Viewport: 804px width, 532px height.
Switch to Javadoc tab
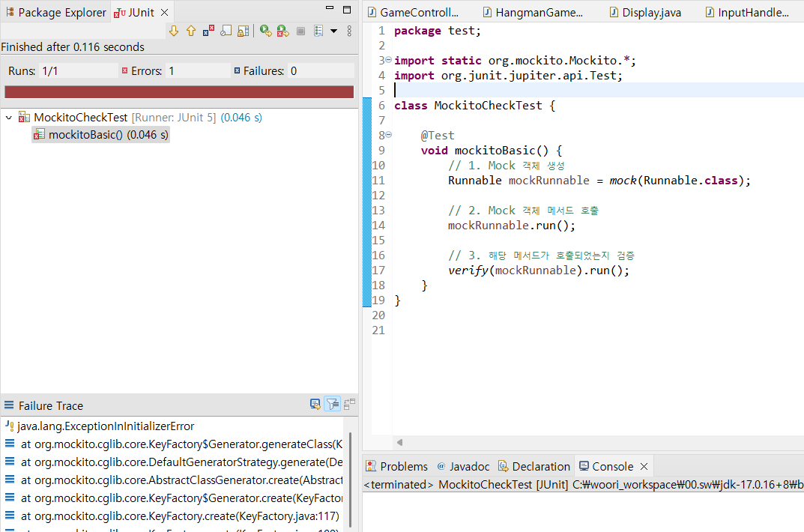(463, 466)
